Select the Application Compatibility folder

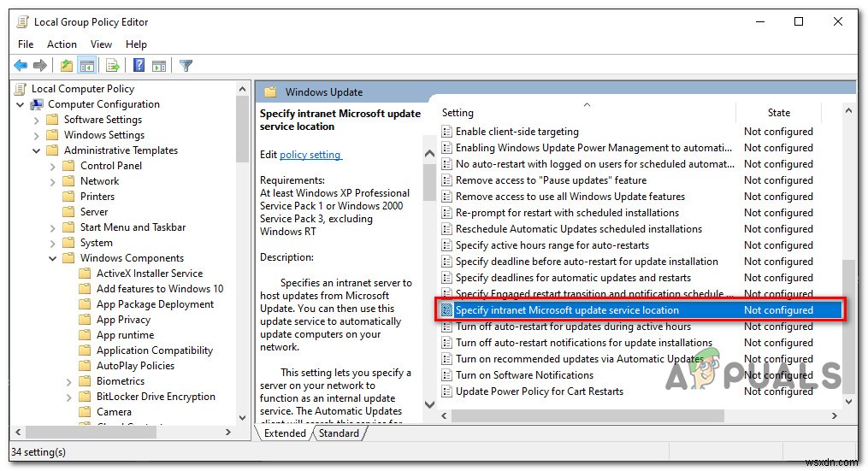(155, 350)
